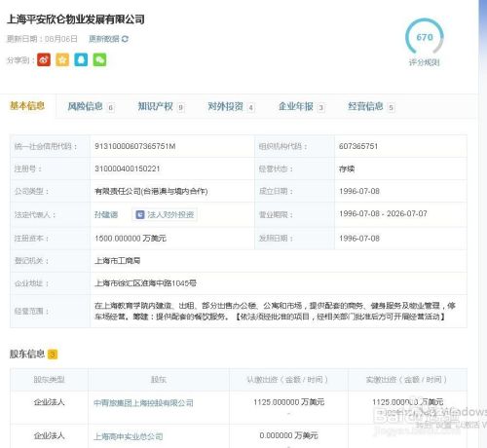Open legal representative 孙建德 link

(x=106, y=214)
